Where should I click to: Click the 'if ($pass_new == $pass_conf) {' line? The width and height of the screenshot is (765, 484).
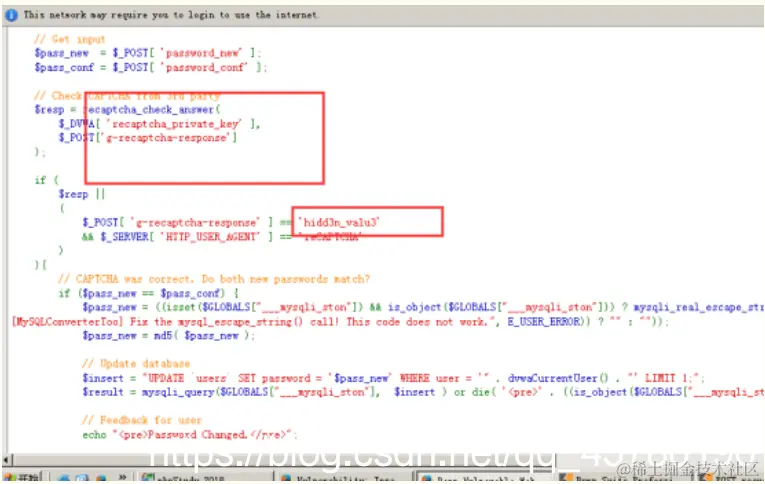tap(148, 293)
